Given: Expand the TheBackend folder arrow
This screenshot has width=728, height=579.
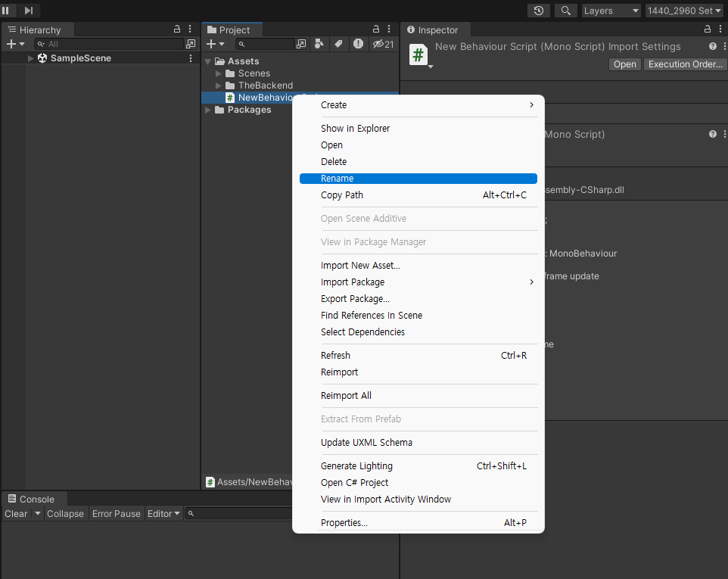Looking at the screenshot, I should click(218, 86).
